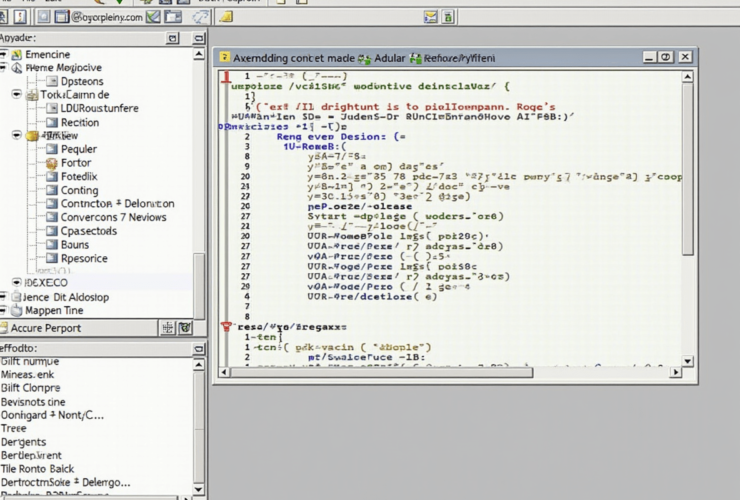Screen dimensions: 740x500
Task: Click the rightmost Anyade panel header button
Action: coord(199,38)
